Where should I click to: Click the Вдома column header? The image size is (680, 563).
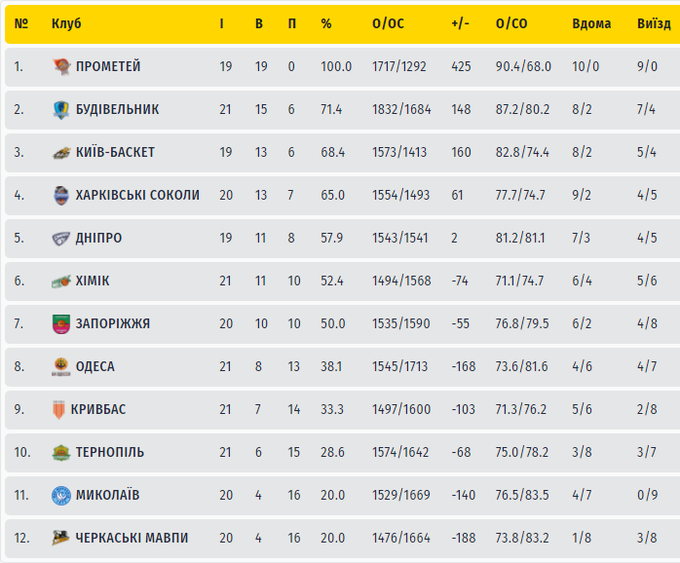tap(591, 24)
